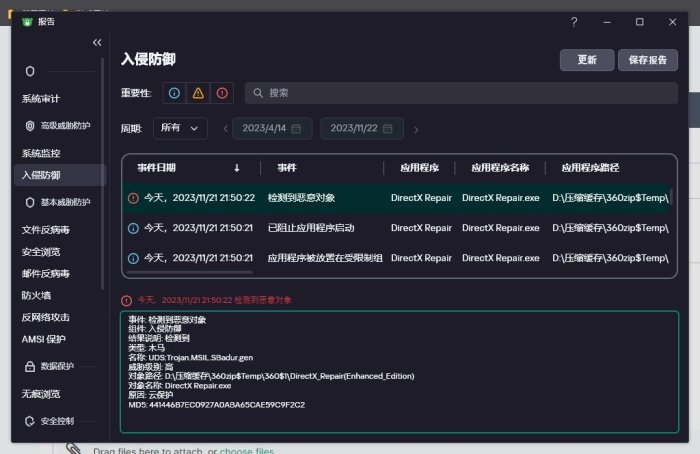Click the red alert icon on the 21:50:22 row
Screen dimensions: 700x454
pyautogui.click(x=133, y=198)
